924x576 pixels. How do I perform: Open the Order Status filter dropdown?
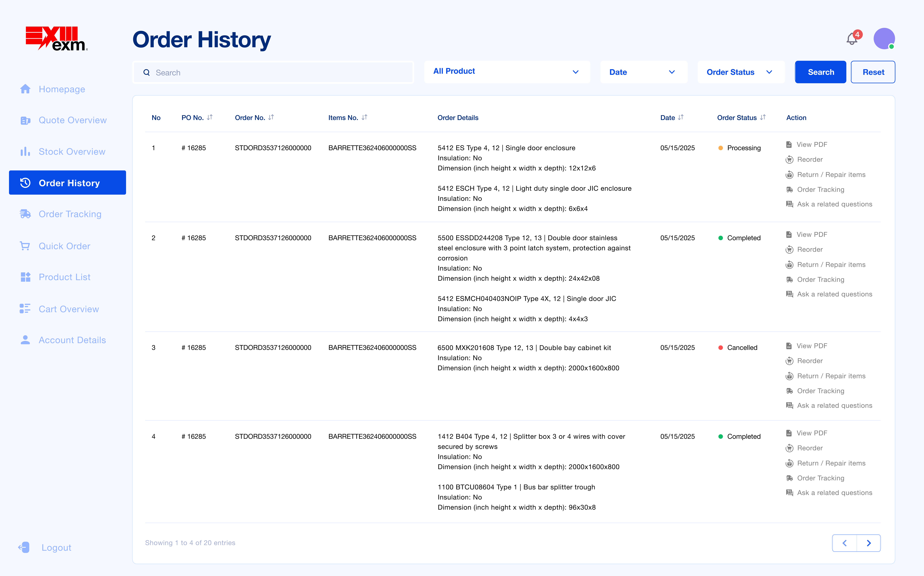tap(741, 72)
